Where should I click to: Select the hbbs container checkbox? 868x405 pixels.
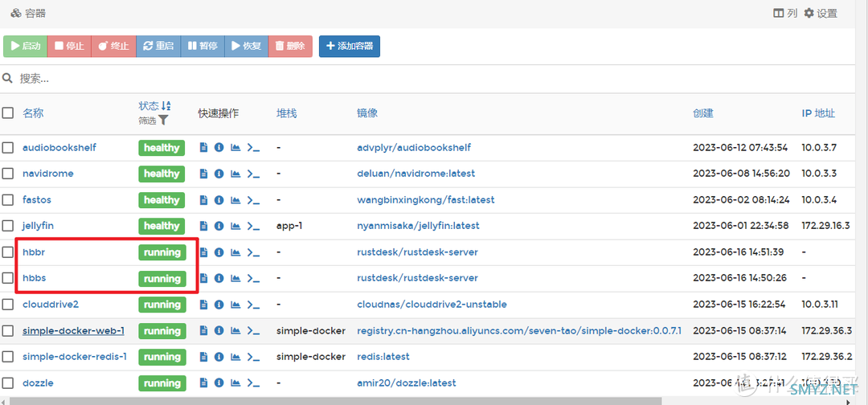[8, 278]
